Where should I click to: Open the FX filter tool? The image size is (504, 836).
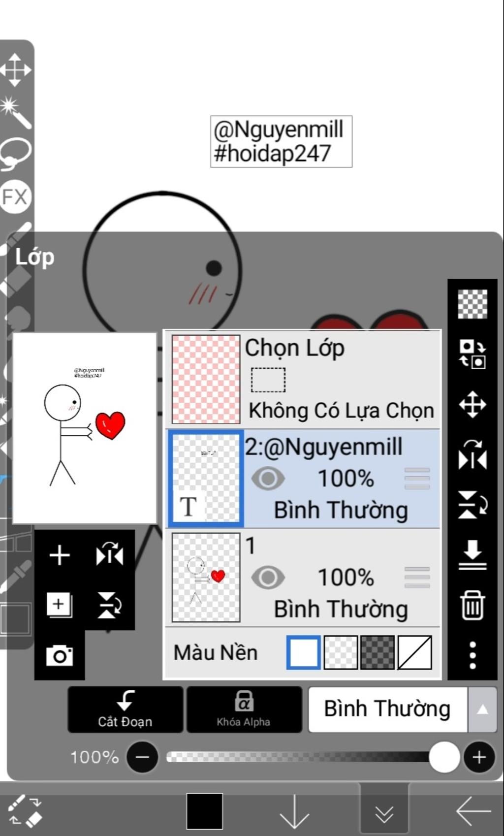point(15,197)
